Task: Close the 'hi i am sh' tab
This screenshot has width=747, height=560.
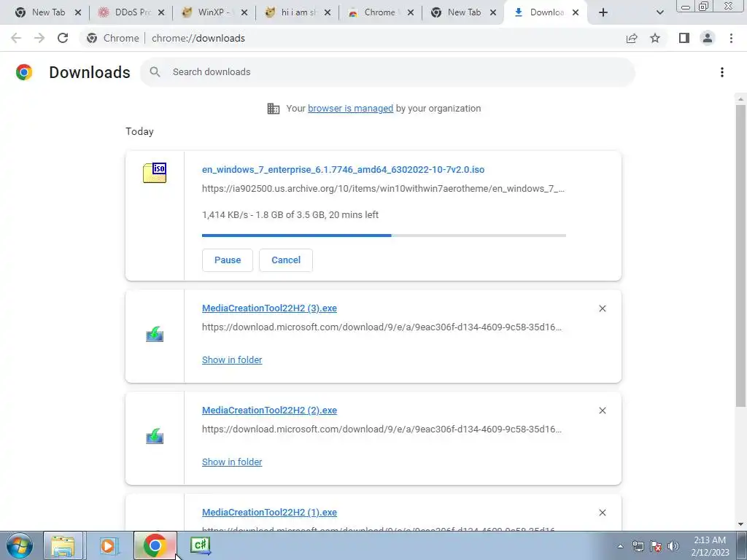Action: pos(328,12)
